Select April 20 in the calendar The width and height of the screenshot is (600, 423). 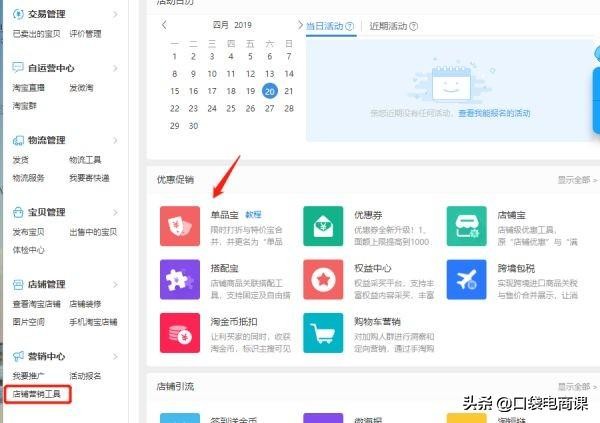(270, 91)
